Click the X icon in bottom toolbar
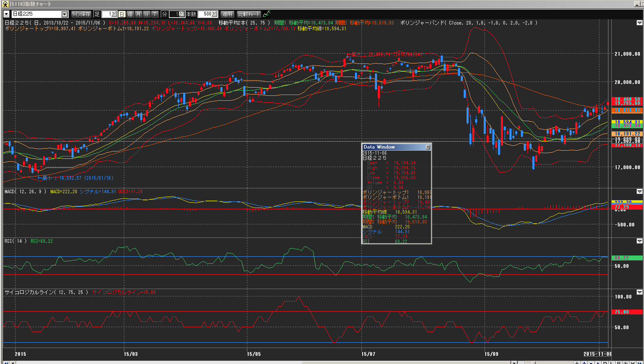644x364 pixels. click(632, 362)
